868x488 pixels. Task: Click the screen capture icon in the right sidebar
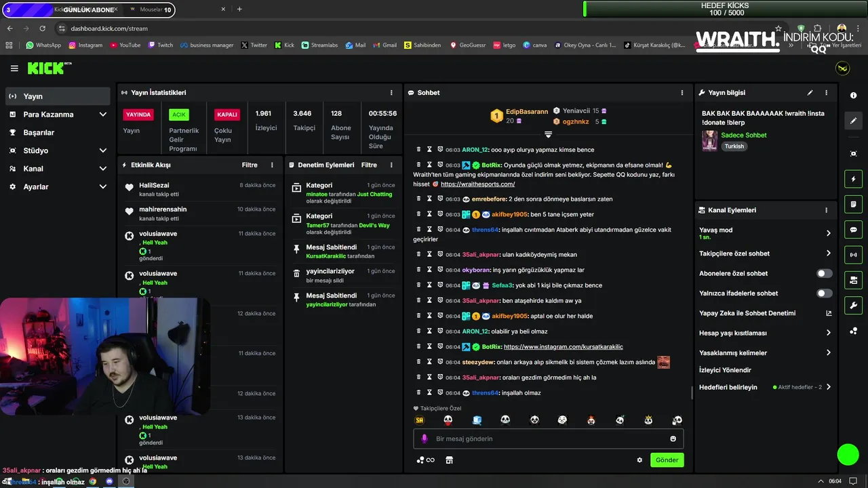tap(853, 154)
